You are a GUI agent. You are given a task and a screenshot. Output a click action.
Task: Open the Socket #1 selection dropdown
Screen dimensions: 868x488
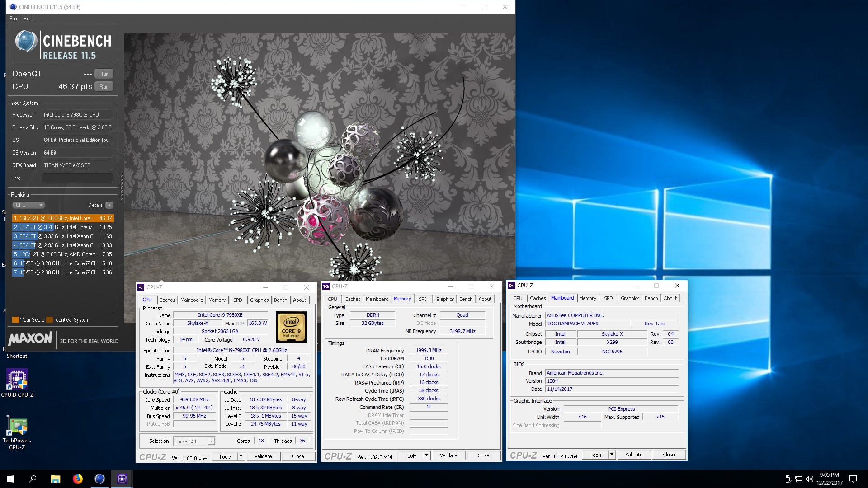194,441
